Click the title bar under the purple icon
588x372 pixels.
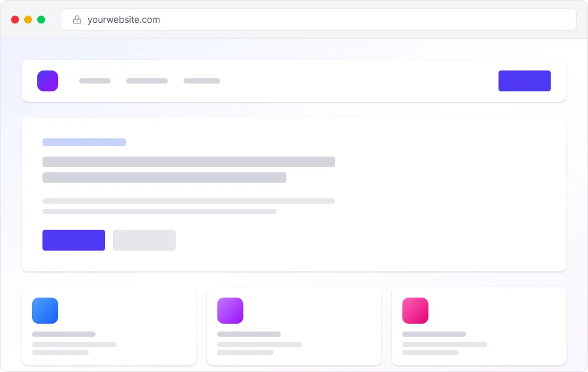point(249,334)
